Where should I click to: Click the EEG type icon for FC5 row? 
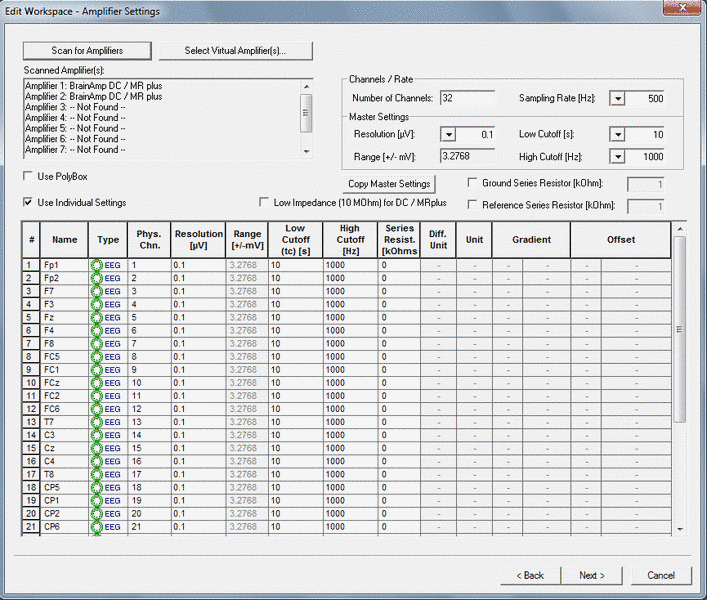point(97,356)
